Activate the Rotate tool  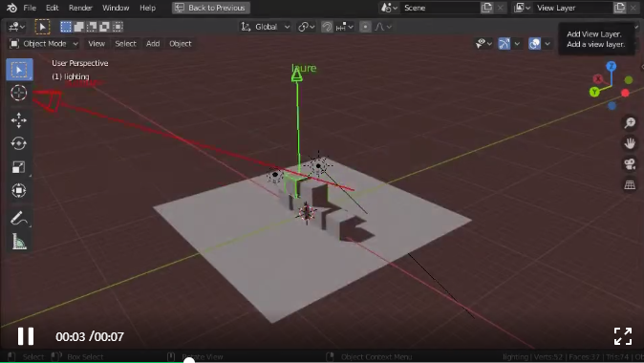coord(19,143)
